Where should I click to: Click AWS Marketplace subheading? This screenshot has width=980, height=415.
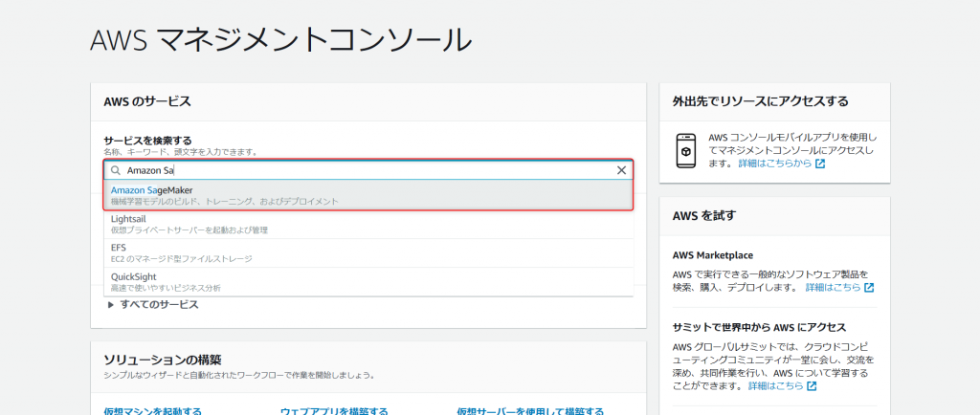tap(712, 255)
